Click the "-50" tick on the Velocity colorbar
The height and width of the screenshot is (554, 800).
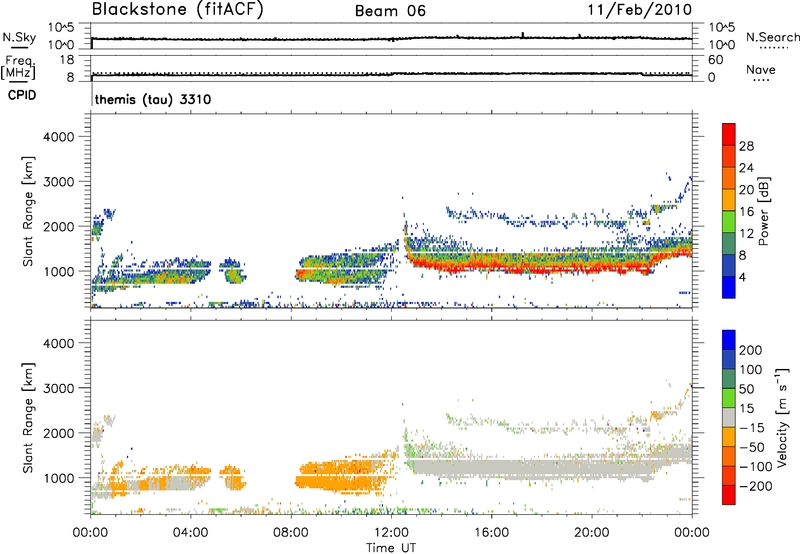(x=752, y=447)
